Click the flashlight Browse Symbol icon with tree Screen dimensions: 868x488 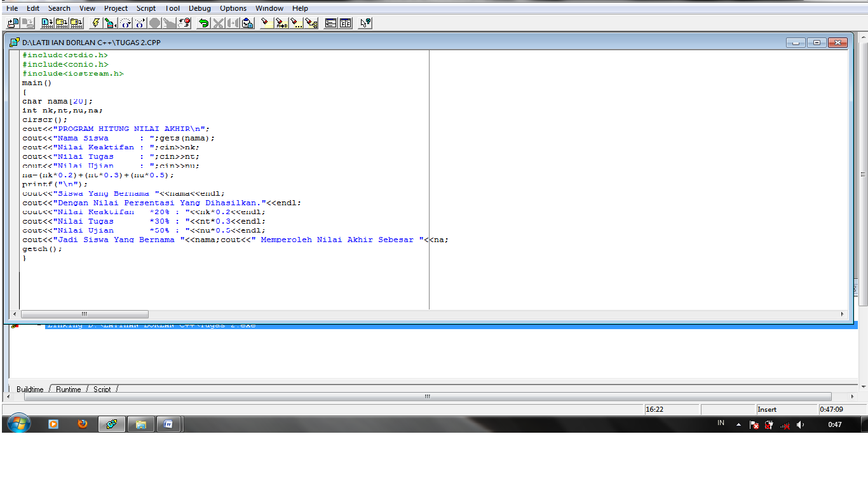[x=311, y=23]
